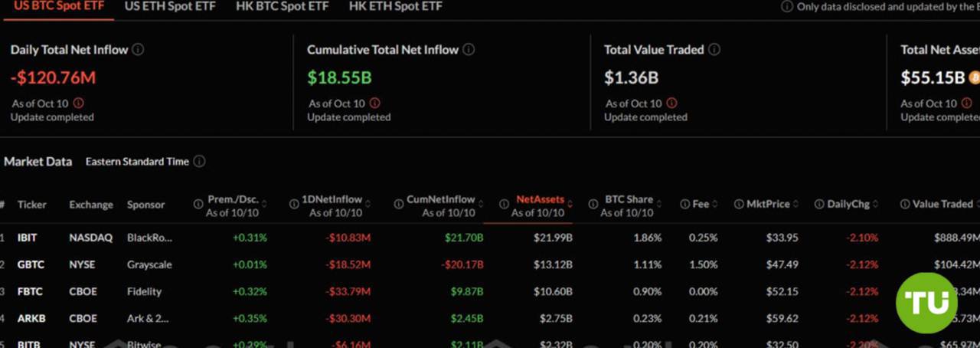This screenshot has height=348, width=980.
Task: Click red alert icon beside As of Oct 10 under Daily Inflow
Action: click(x=78, y=103)
